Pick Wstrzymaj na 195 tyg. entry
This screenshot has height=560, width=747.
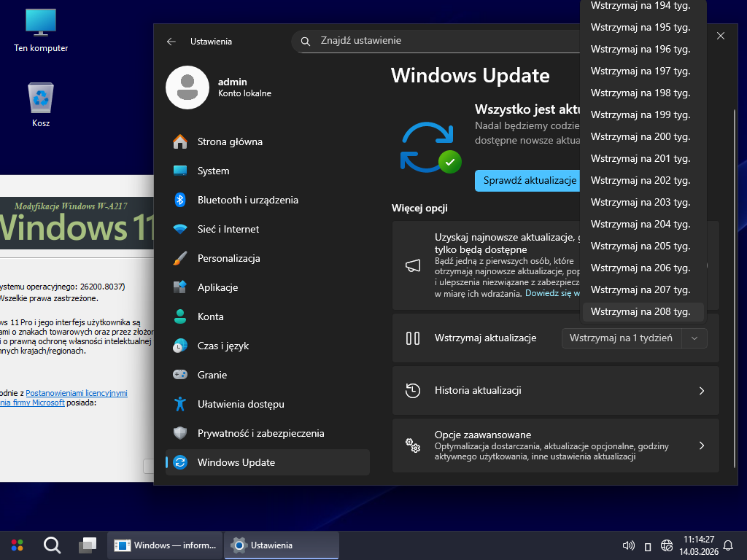pyautogui.click(x=640, y=27)
